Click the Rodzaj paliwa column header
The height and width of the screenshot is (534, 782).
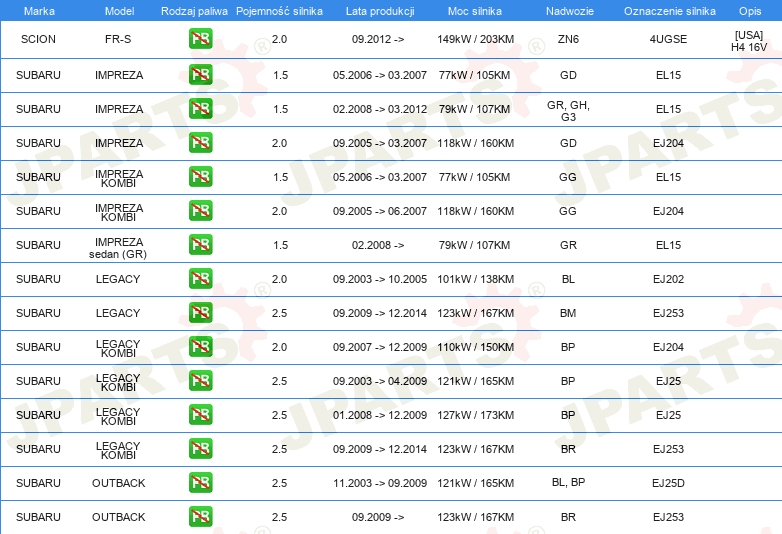194,11
